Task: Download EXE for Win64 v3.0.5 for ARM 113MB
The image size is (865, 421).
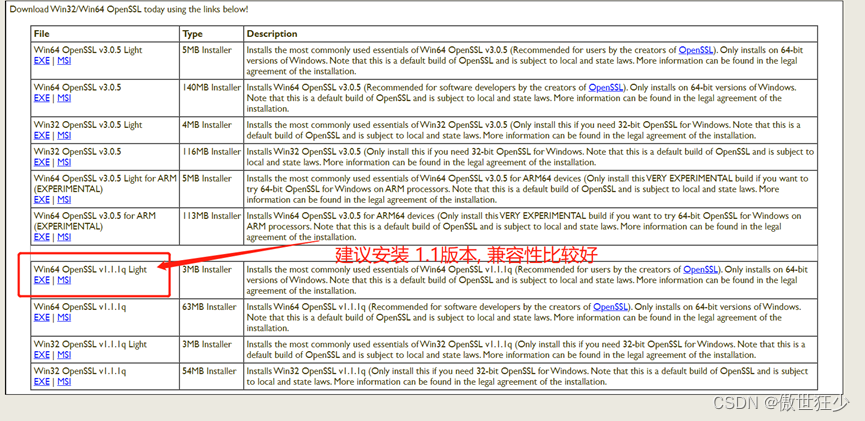Action: pyautogui.click(x=41, y=237)
